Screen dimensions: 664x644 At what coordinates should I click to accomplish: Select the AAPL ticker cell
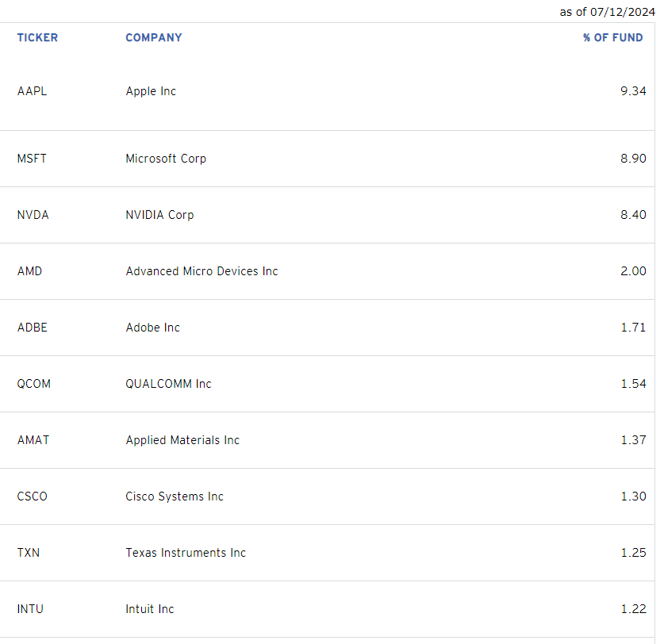pos(33,91)
